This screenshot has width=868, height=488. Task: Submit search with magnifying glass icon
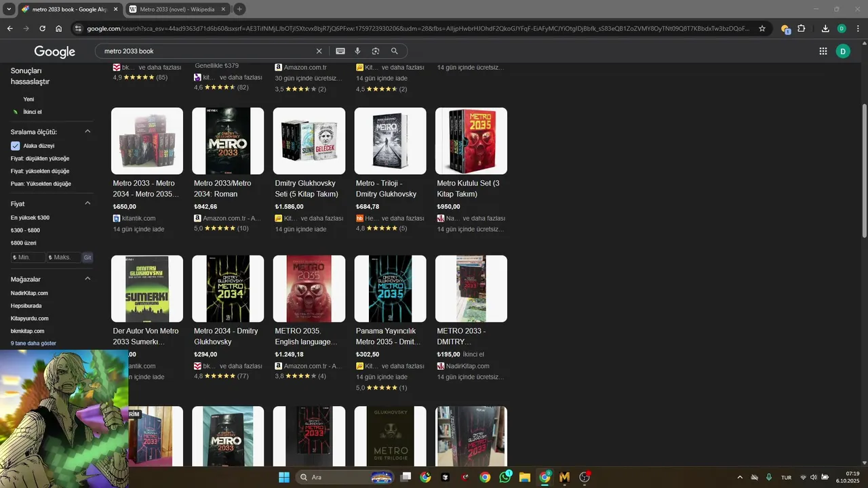[x=394, y=51]
